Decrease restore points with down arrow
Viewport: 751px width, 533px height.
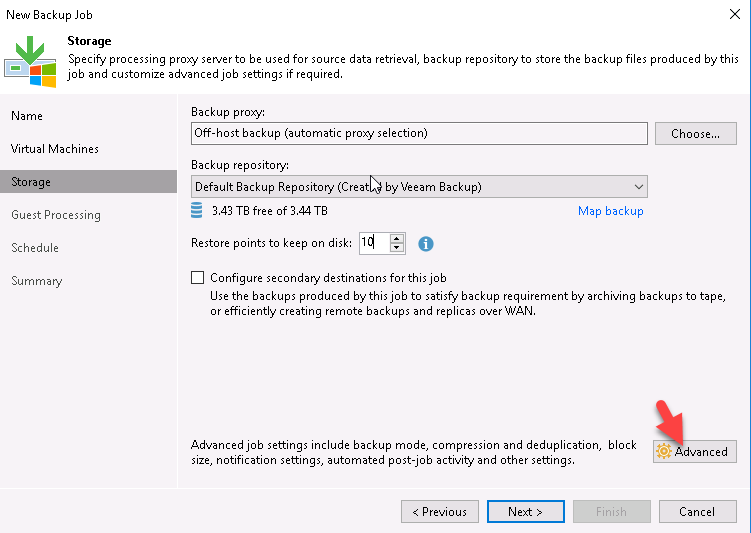point(397,248)
